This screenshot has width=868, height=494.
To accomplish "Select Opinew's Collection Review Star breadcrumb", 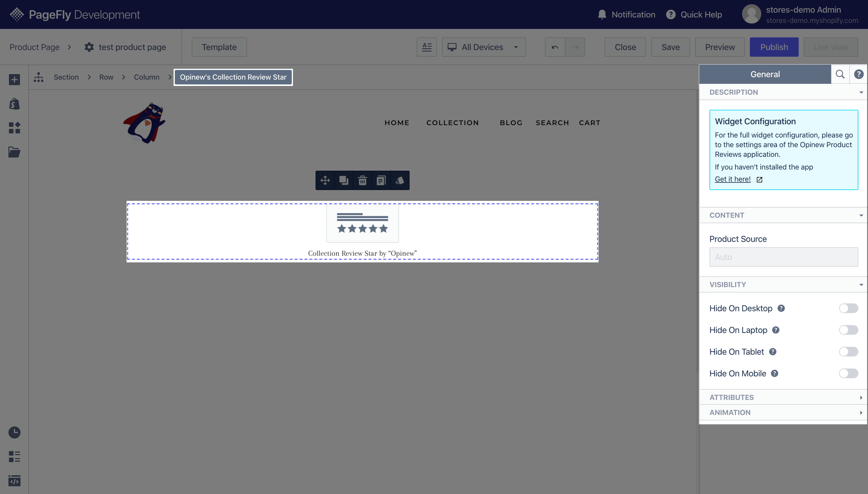I will tap(233, 77).
